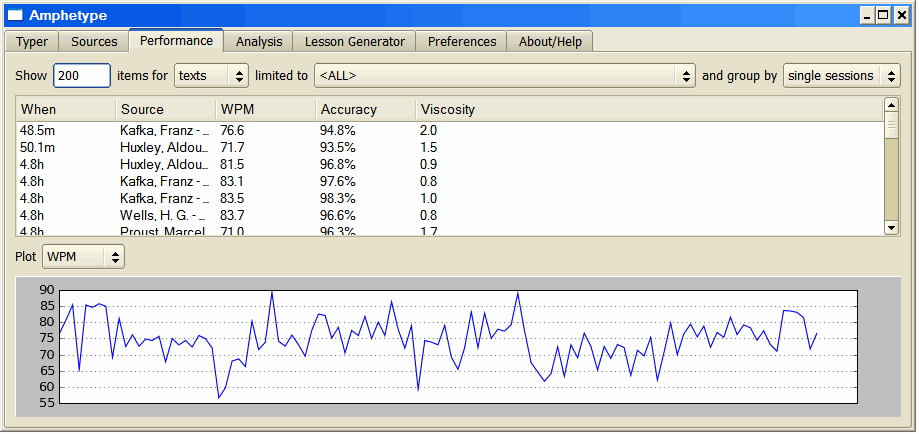Open the 'texts' items dropdown
Screen dimensions: 919x434
212,76
